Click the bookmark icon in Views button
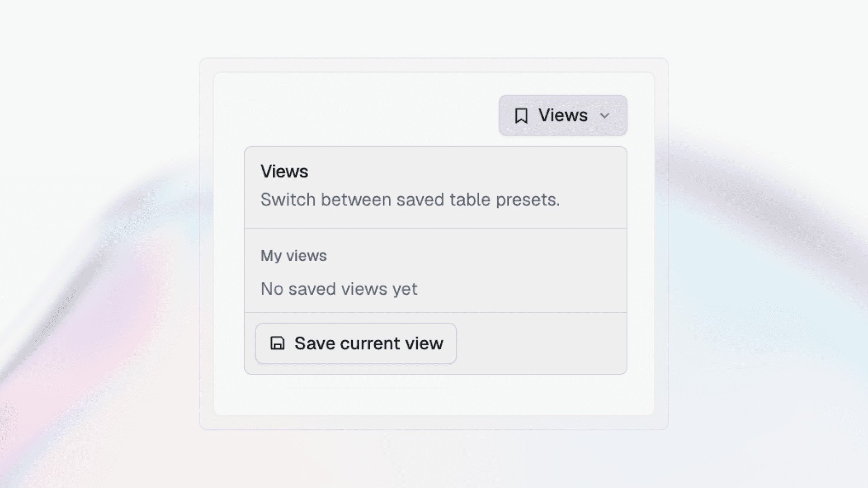 521,116
